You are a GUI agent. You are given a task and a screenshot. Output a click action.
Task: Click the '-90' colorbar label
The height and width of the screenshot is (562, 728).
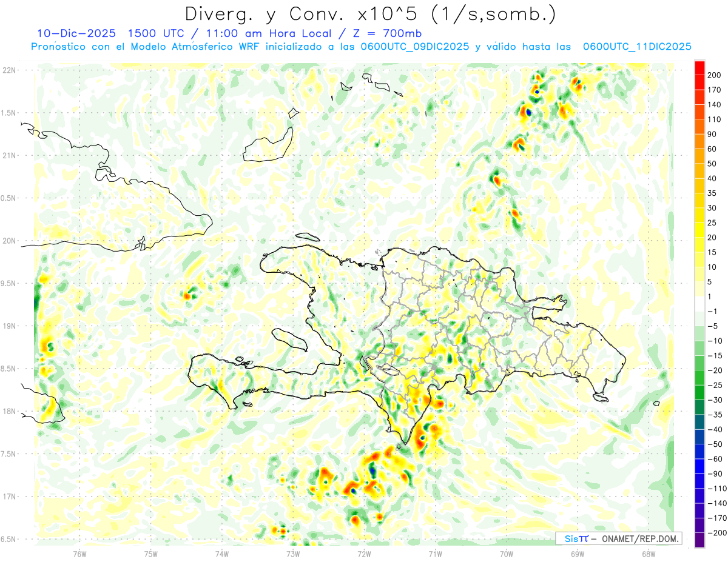coord(715,473)
